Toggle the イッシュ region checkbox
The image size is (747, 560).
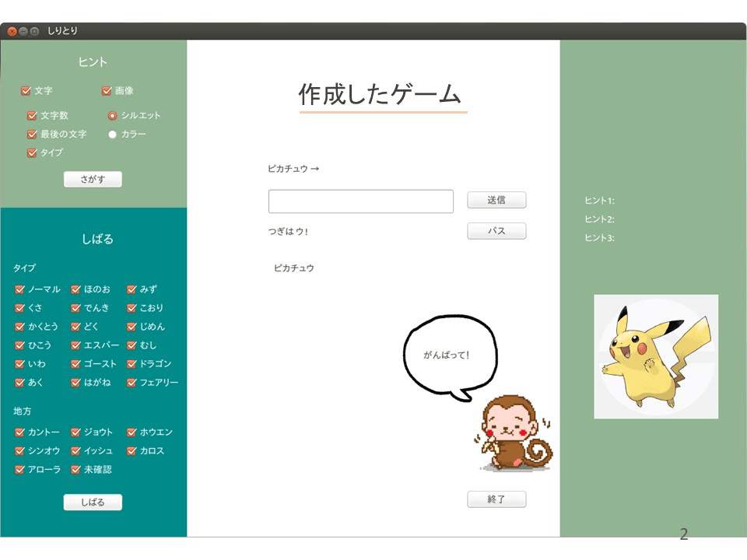click(x=75, y=450)
